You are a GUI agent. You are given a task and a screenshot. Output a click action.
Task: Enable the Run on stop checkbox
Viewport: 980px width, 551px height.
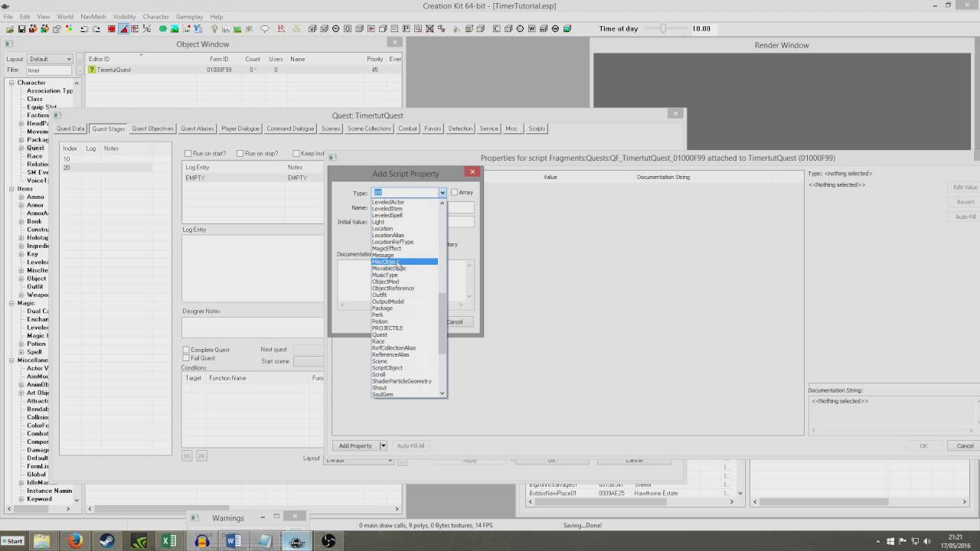(240, 154)
